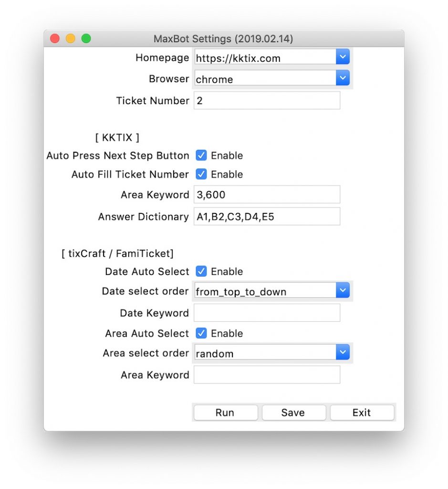Click the random value in Area select order
The width and height of the screenshot is (448, 489).
[x=215, y=354]
